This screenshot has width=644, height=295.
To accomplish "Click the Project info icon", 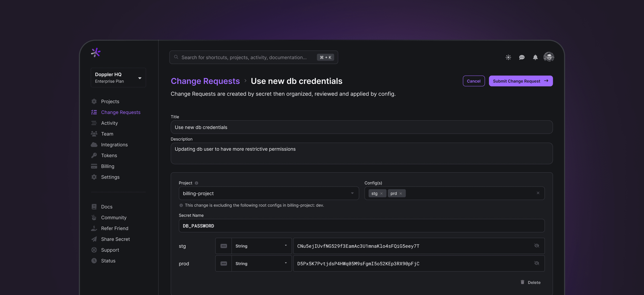I will (x=196, y=183).
